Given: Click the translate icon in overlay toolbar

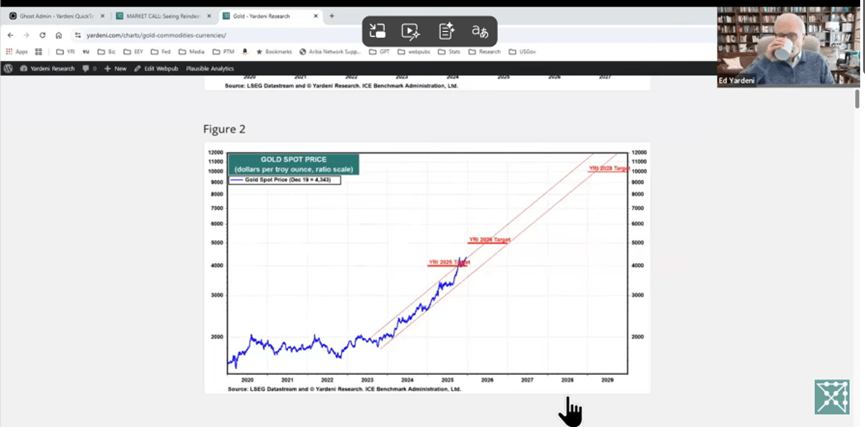Looking at the screenshot, I should pyautogui.click(x=480, y=32).
